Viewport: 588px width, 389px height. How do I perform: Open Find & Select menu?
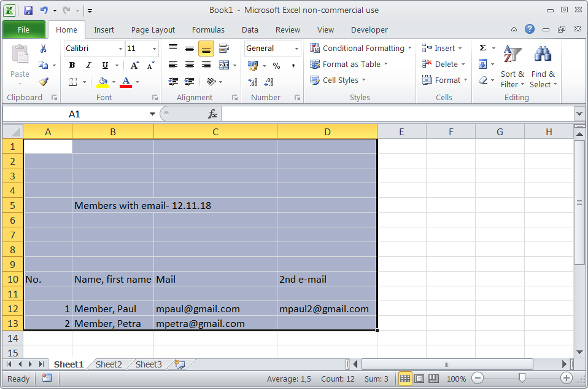point(543,66)
